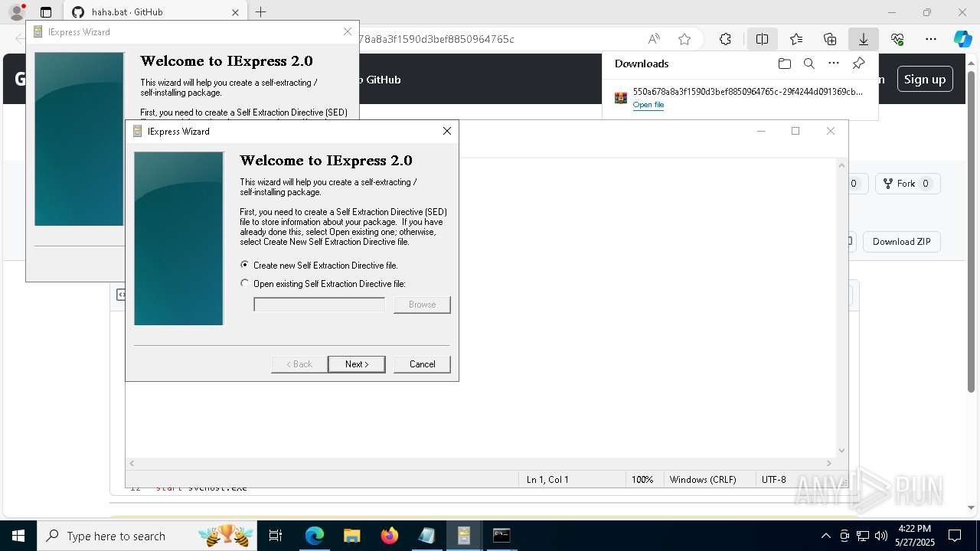Screen dimensions: 980x551
Task: Search downloads with magnifier icon
Action: click(808, 64)
